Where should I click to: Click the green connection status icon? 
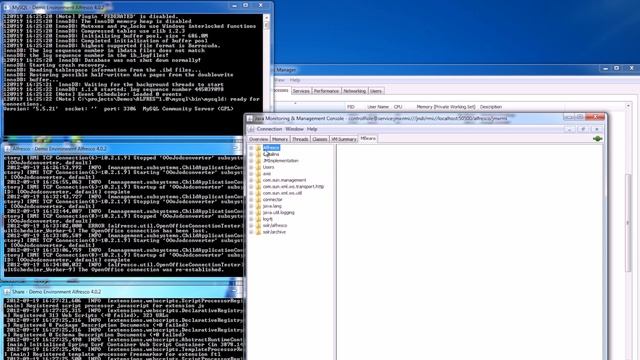tap(598, 139)
